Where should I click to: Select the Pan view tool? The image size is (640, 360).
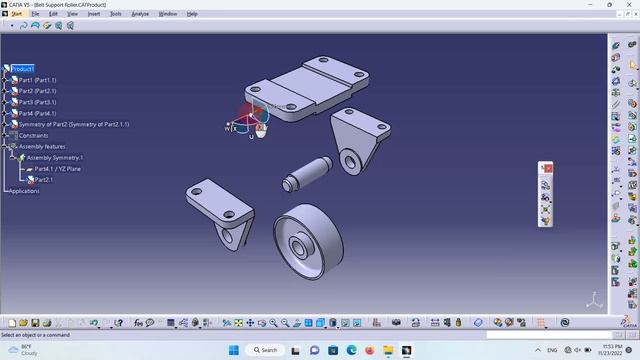tap(250, 323)
